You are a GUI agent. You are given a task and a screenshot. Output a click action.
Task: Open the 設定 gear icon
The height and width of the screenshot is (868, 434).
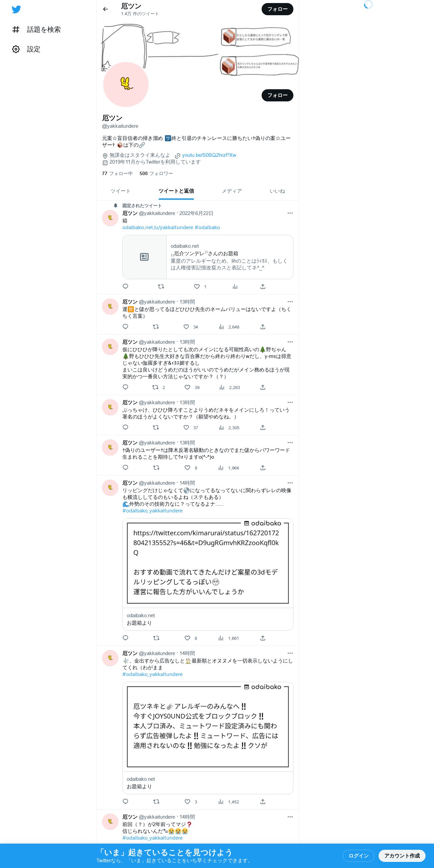pyautogui.click(x=16, y=49)
